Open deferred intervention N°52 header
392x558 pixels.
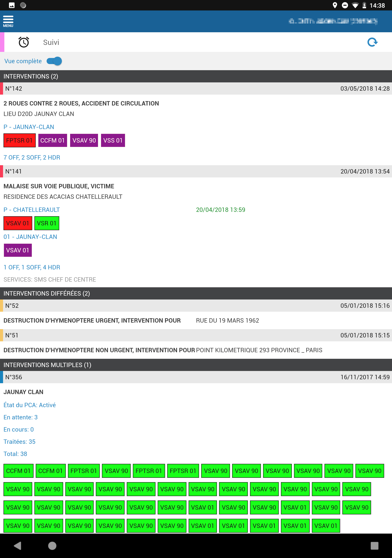coord(196,306)
